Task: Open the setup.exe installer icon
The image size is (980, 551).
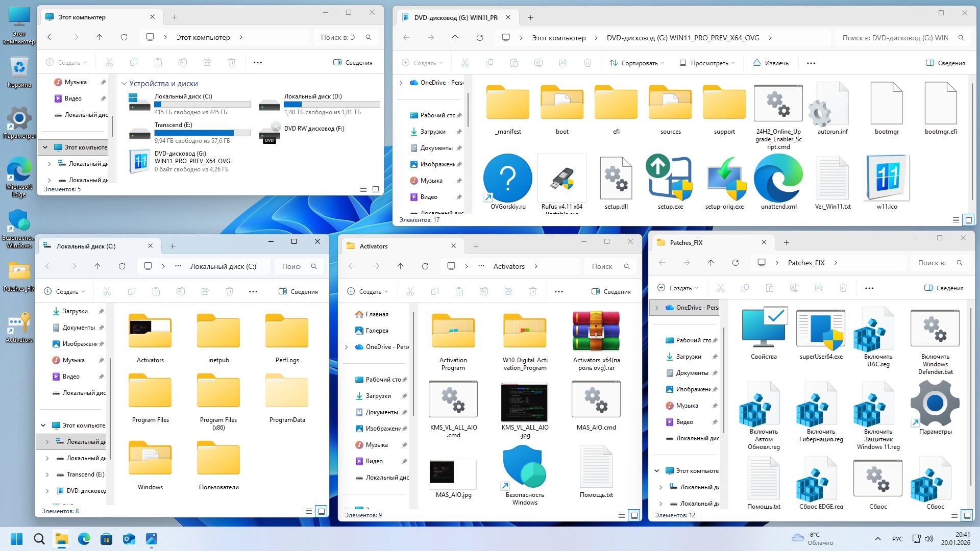Action: [x=670, y=180]
